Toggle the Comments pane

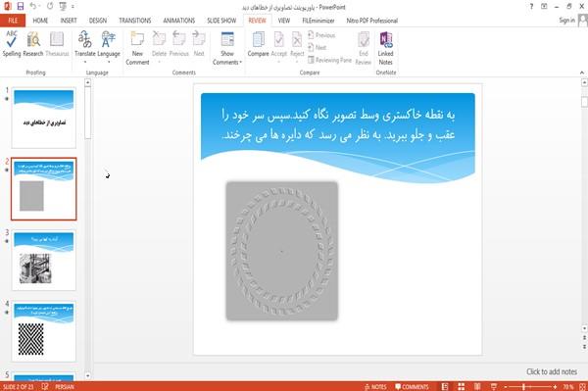point(412,387)
